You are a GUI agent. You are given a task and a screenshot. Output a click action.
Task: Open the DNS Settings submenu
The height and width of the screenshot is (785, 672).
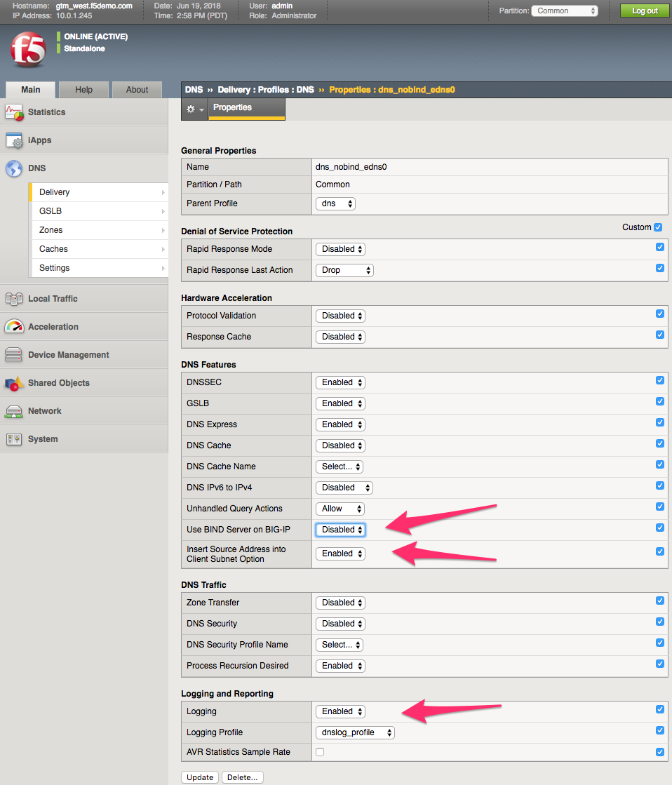99,269
